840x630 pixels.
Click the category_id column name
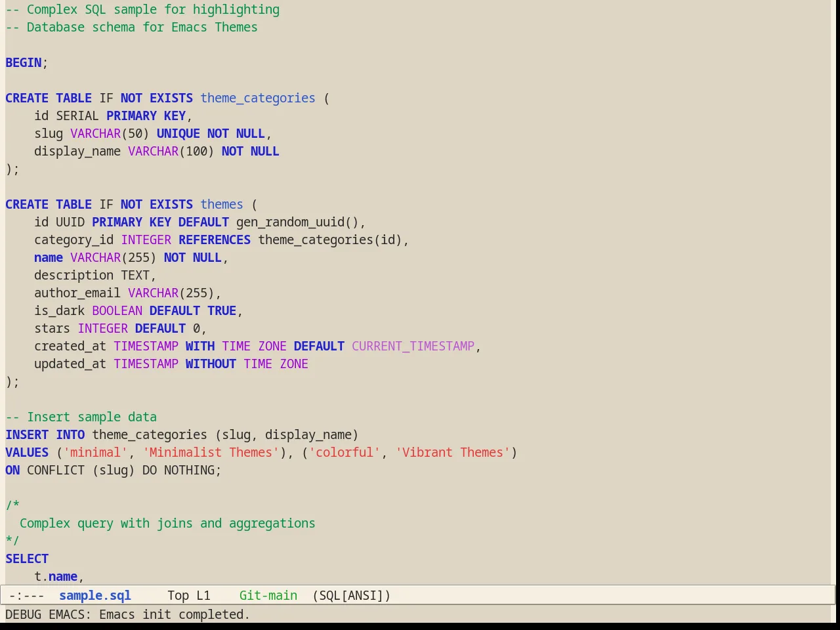click(x=74, y=240)
